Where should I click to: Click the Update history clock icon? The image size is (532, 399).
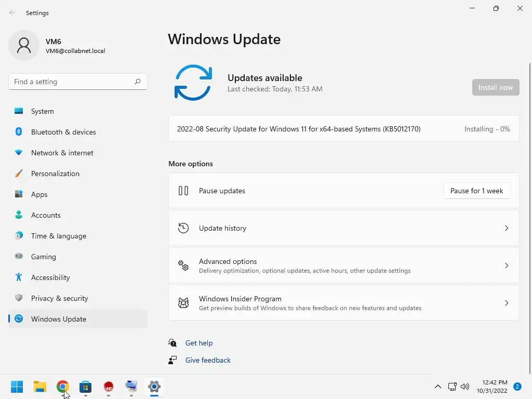183,228
